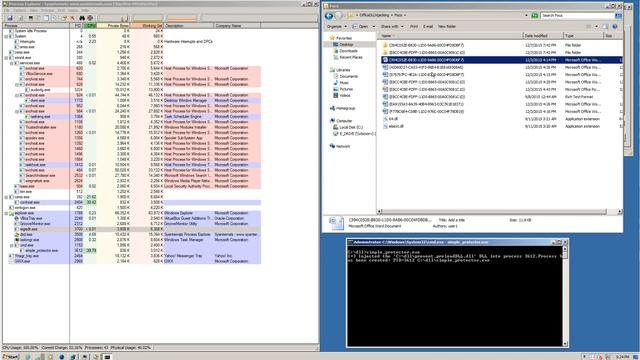
Task: Select the simple_protector.exe process row
Action: click(x=131, y=251)
